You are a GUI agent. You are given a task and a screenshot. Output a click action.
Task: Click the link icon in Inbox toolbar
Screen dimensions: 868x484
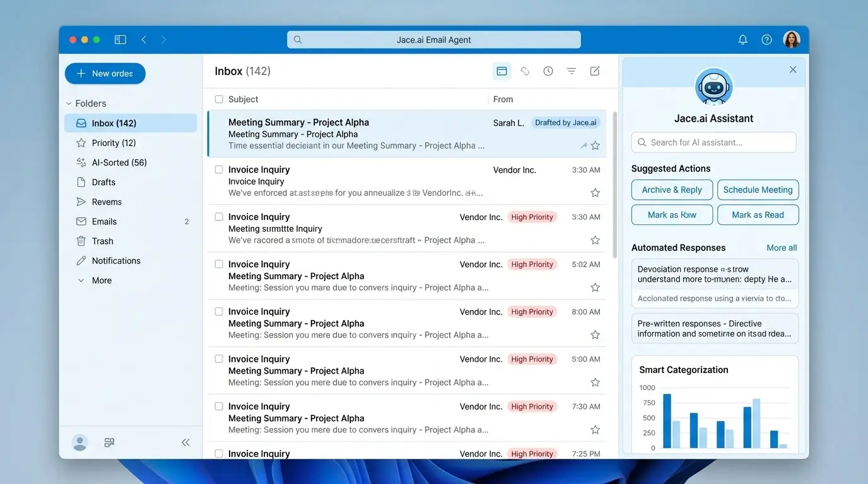[x=525, y=71]
